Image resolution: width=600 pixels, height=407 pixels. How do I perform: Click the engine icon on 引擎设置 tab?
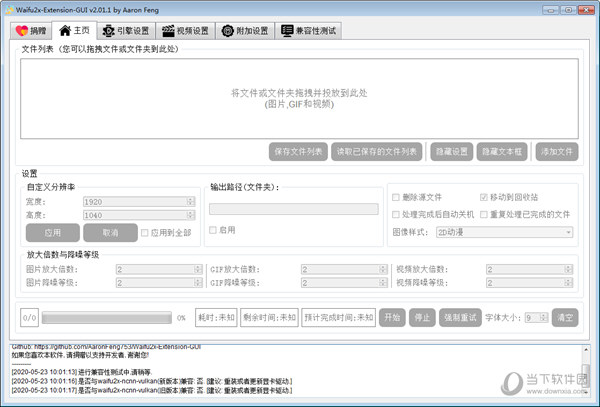(109, 31)
